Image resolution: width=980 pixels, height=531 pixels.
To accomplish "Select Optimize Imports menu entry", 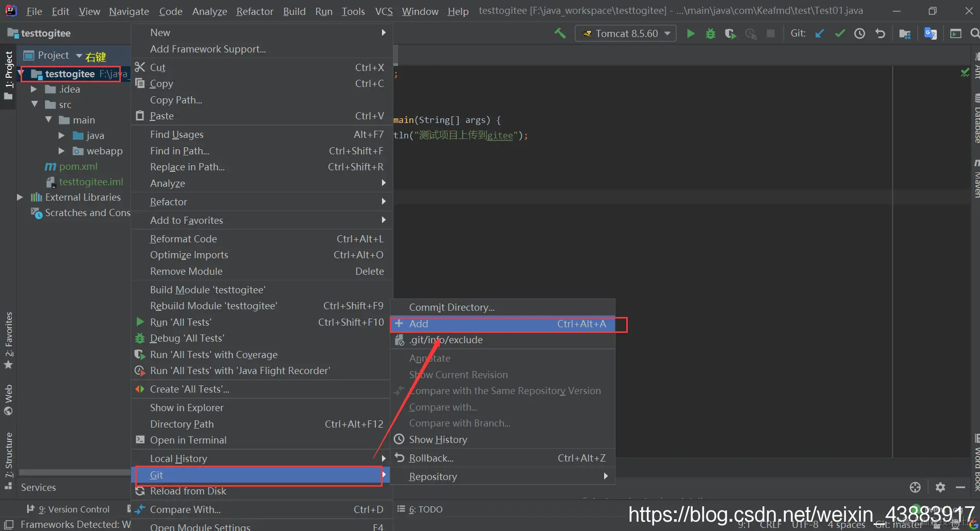I will click(x=262, y=255).
